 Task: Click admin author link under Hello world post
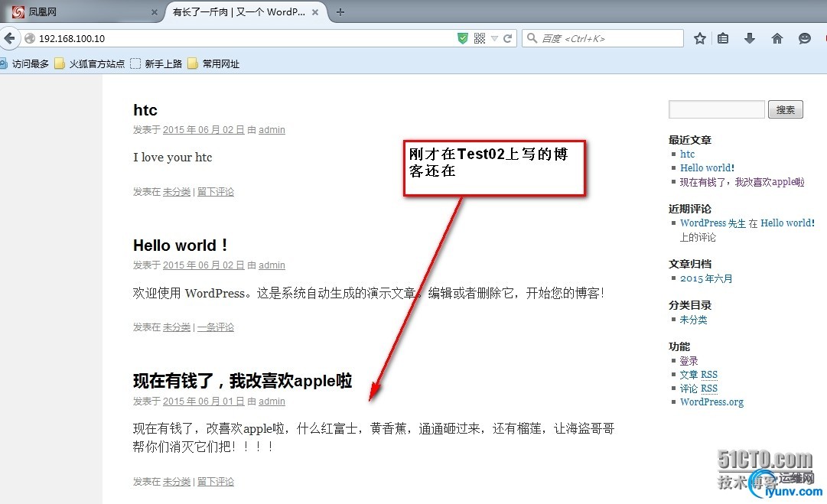[272, 265]
